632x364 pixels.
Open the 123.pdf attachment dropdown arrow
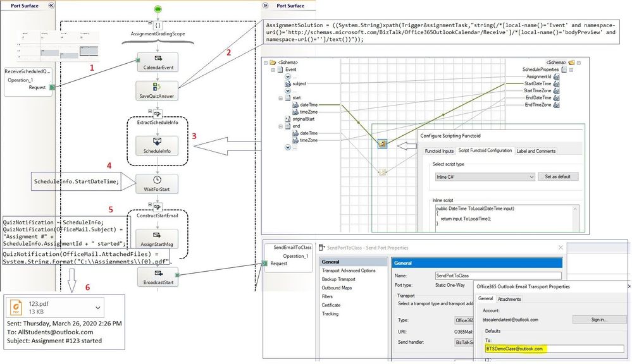coord(97,308)
